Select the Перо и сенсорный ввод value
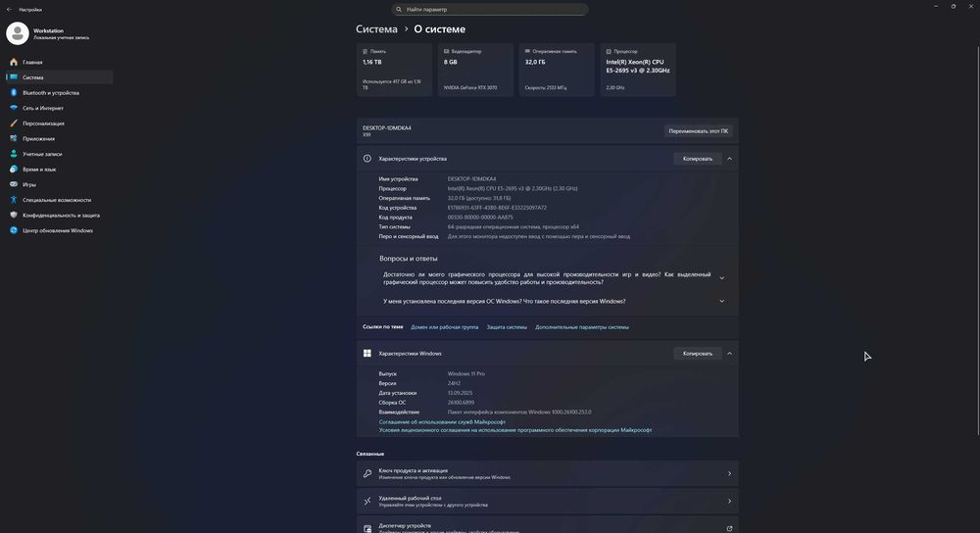This screenshot has height=533, width=980. (539, 237)
